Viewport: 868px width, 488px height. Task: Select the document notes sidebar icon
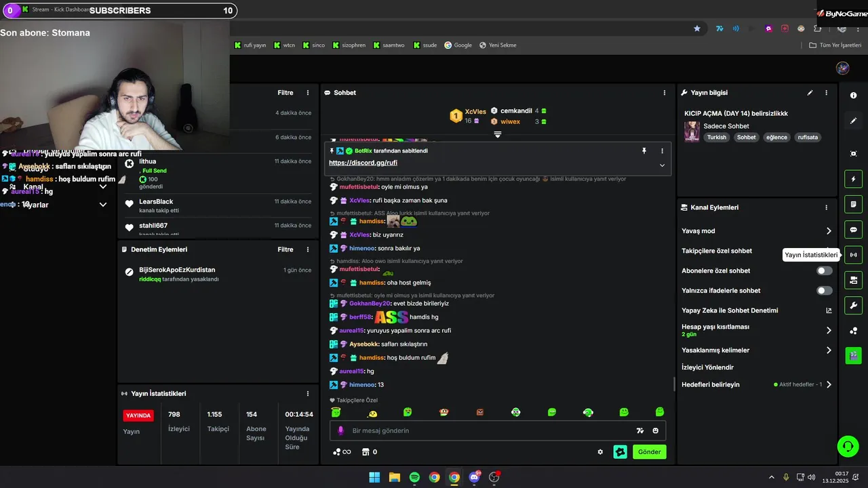[x=853, y=204]
